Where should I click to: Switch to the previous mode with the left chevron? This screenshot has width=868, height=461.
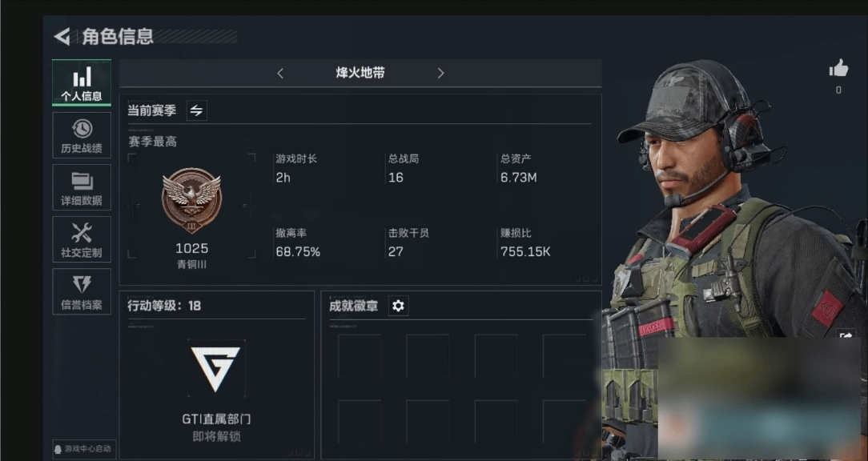click(x=280, y=73)
